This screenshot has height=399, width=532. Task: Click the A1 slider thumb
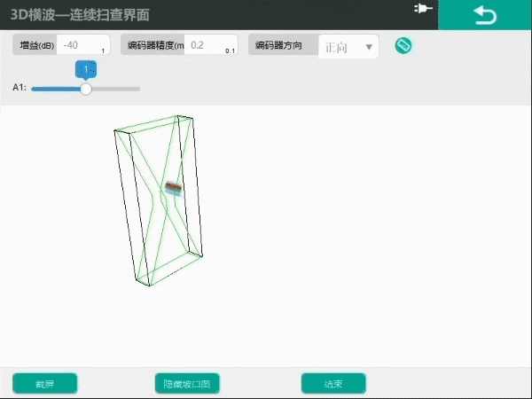(x=86, y=89)
